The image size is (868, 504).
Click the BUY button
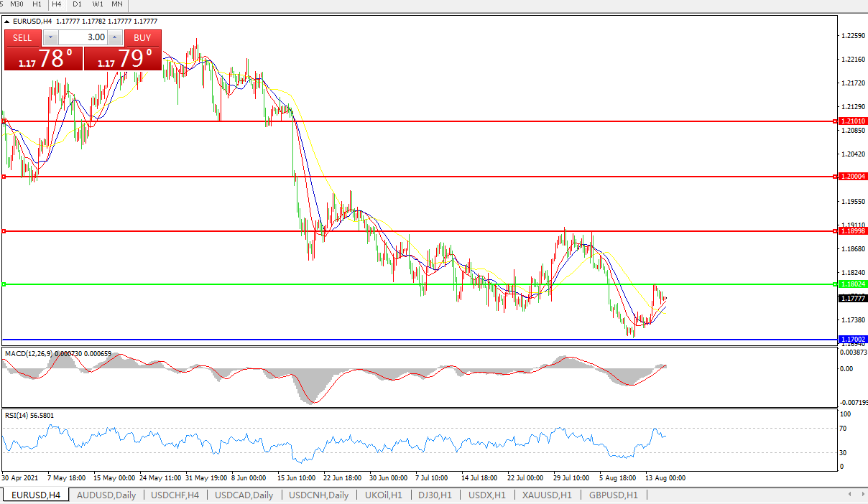(142, 37)
